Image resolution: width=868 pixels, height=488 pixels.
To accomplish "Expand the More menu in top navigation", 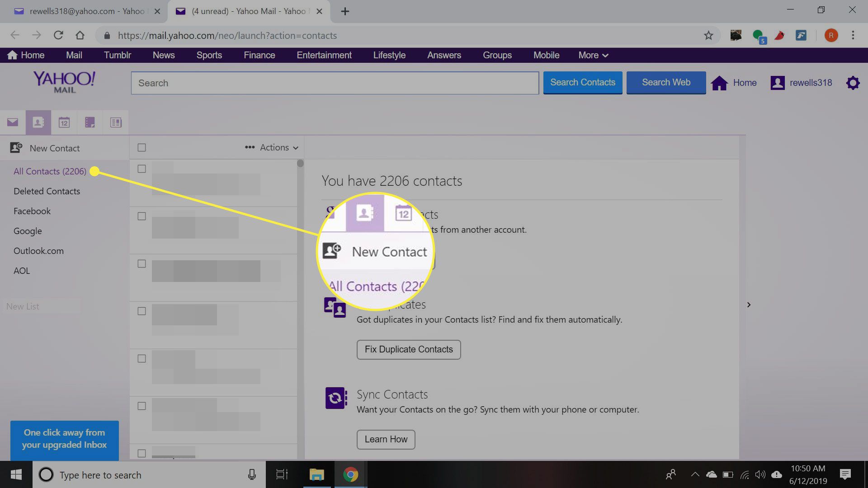I will (593, 55).
